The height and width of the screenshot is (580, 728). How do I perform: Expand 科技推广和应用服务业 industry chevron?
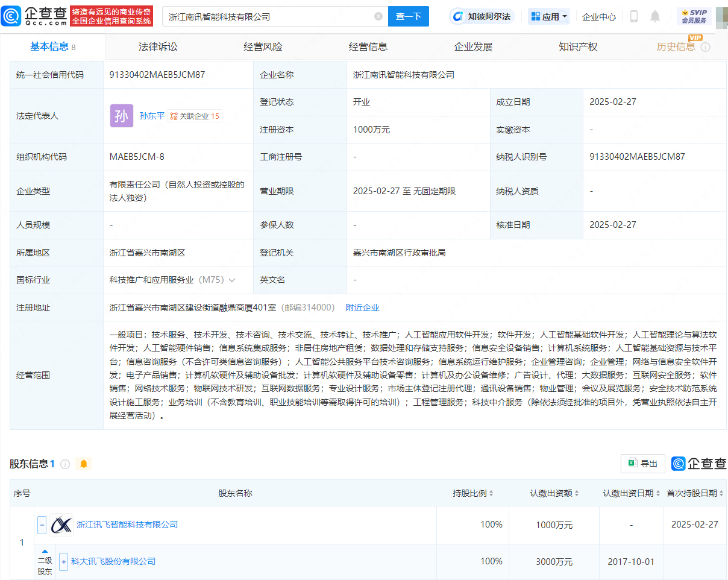(x=232, y=280)
